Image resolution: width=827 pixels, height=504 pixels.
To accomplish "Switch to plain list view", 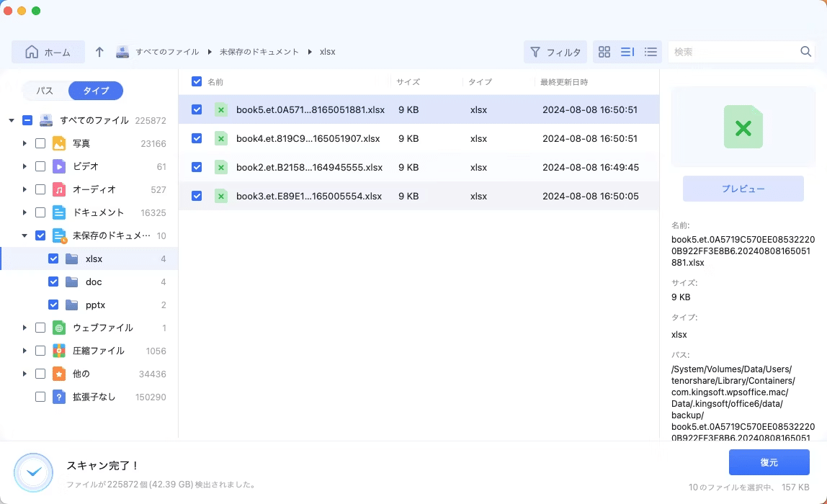I will [651, 52].
